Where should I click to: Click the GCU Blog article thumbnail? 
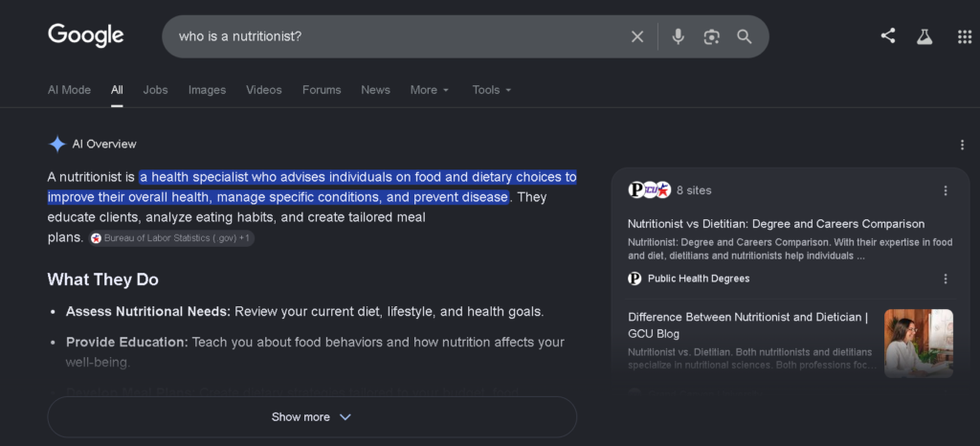(919, 343)
